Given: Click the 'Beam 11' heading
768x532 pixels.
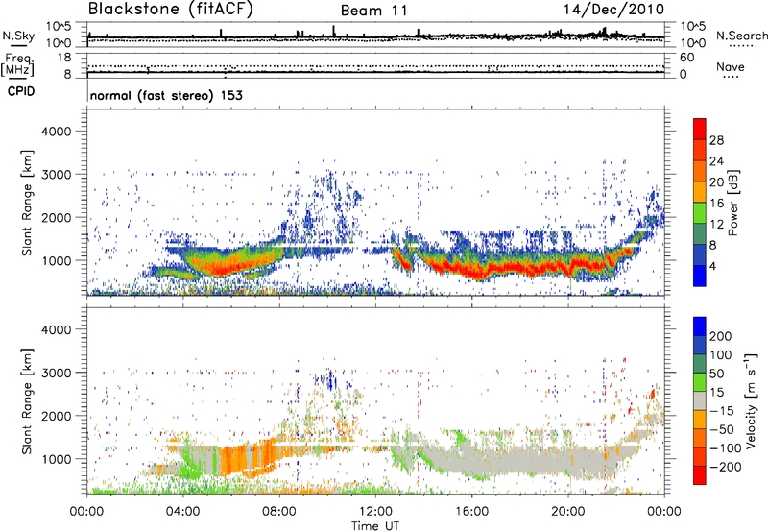Looking at the screenshot, I should 373,11.
